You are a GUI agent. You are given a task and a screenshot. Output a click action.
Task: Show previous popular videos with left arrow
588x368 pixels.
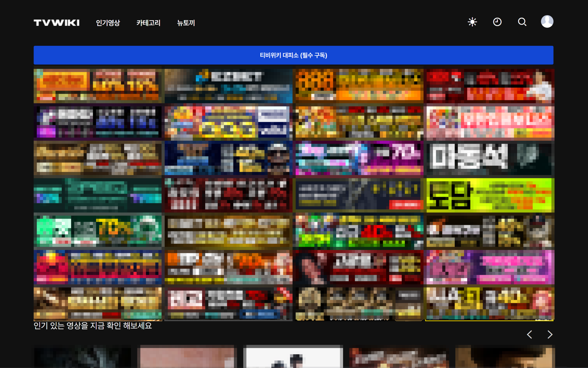[529, 334]
